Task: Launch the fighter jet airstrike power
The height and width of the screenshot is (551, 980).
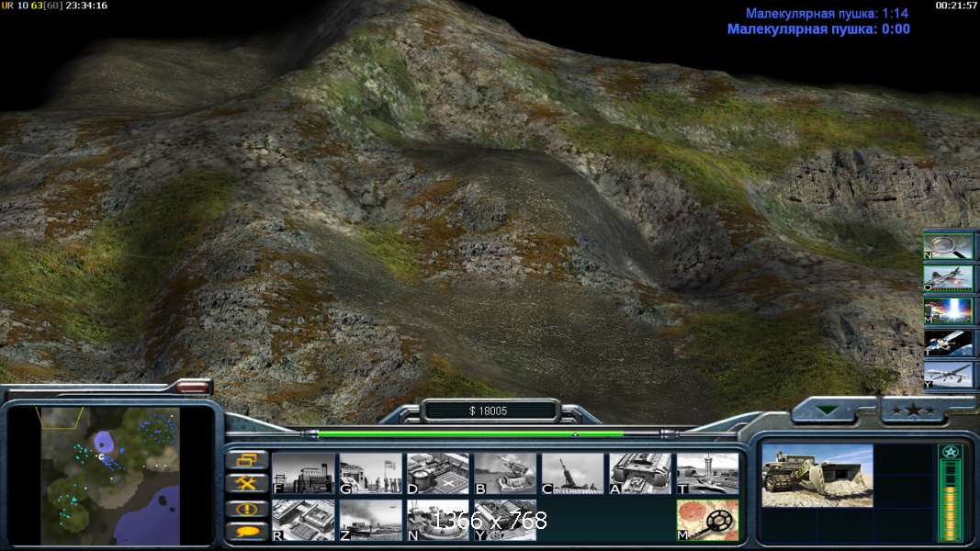Action: [x=949, y=278]
